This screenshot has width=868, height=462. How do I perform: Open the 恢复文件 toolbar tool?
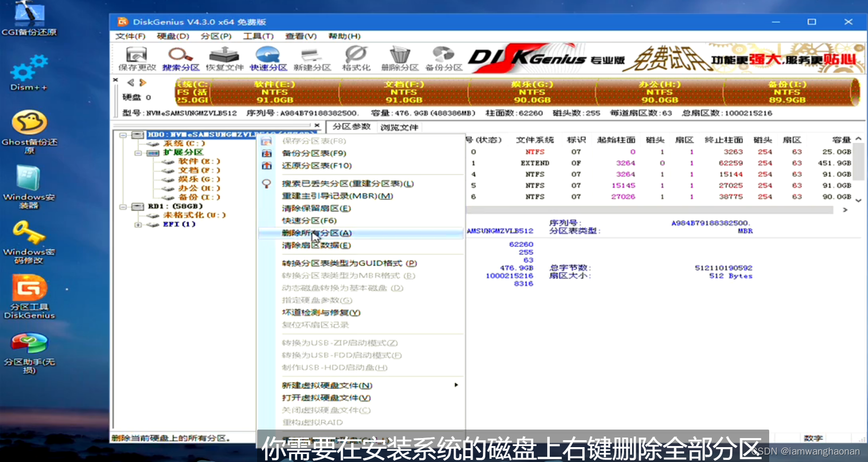[x=224, y=58]
